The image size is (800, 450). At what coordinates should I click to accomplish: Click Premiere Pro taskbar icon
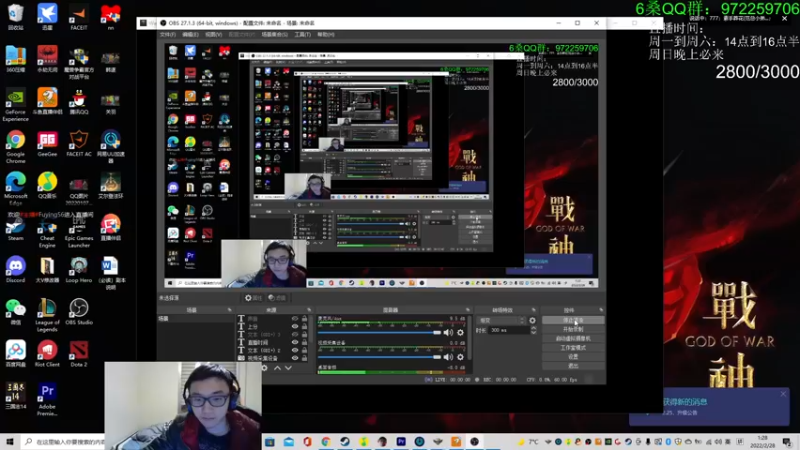[x=401, y=442]
